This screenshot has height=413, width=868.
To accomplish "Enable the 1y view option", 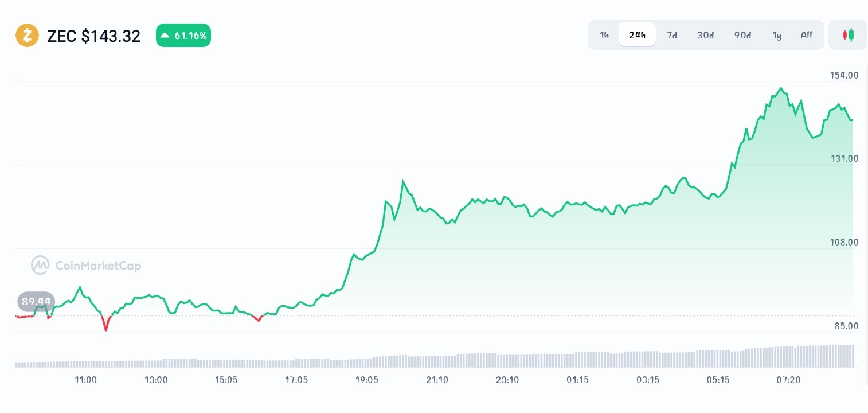I will (777, 35).
